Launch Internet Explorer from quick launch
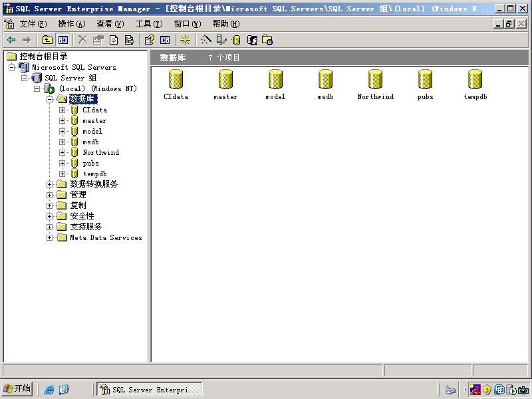The image size is (532, 399). (x=49, y=390)
